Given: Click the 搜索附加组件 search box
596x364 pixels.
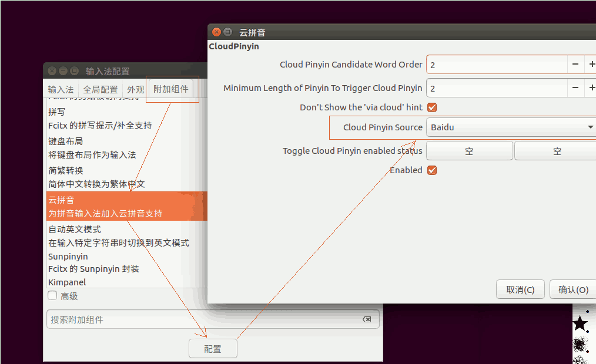Looking at the screenshot, I should pyautogui.click(x=213, y=319).
